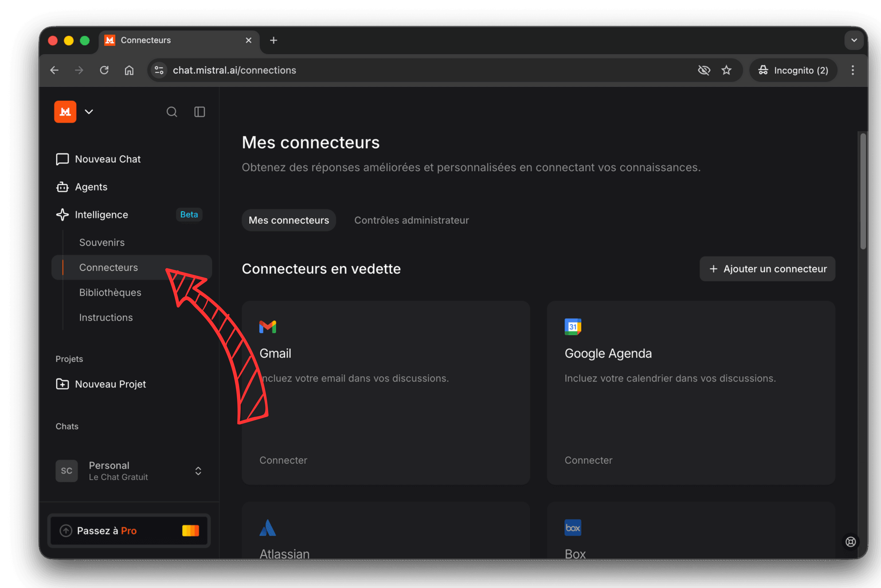881x588 pixels.
Task: Click the Box connector icon
Action: (572, 528)
